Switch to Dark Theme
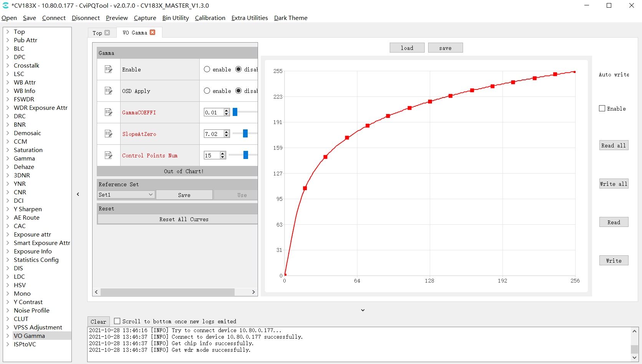 (291, 18)
